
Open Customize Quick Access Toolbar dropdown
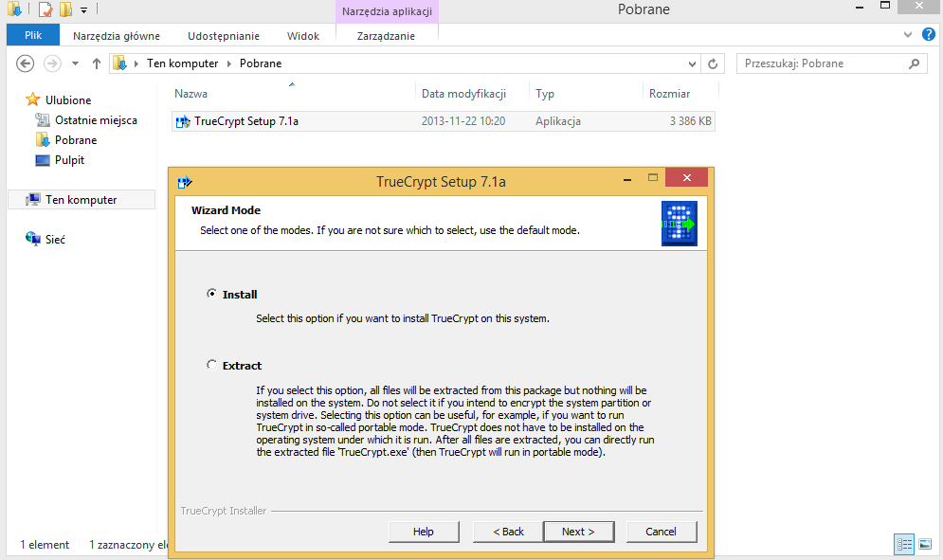83,9
